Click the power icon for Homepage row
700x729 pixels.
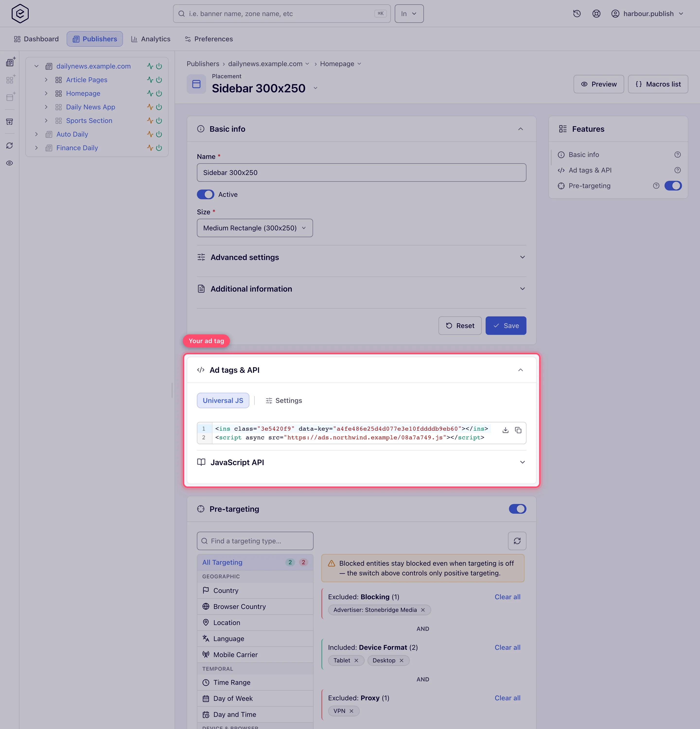point(159,93)
